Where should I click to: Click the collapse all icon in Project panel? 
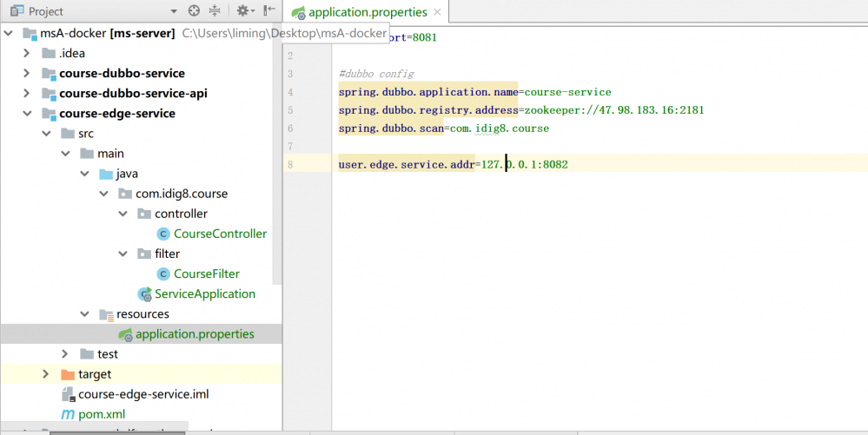pyautogui.click(x=215, y=11)
